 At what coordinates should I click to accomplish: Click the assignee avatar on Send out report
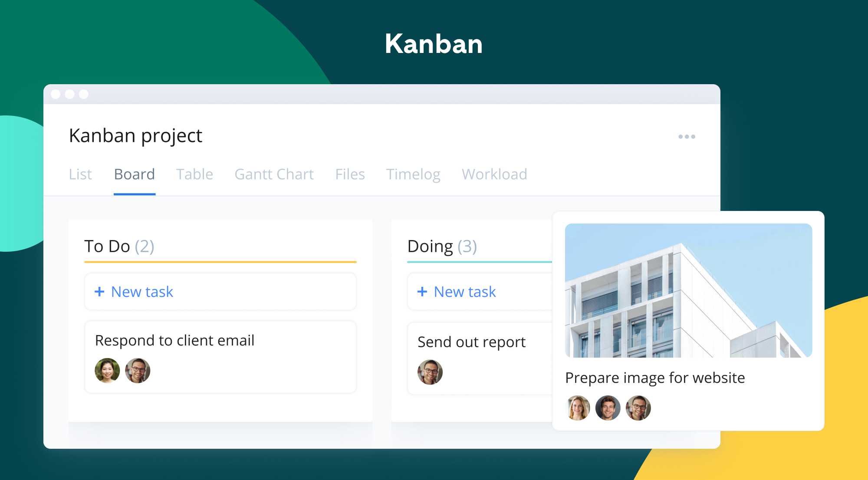pyautogui.click(x=430, y=372)
